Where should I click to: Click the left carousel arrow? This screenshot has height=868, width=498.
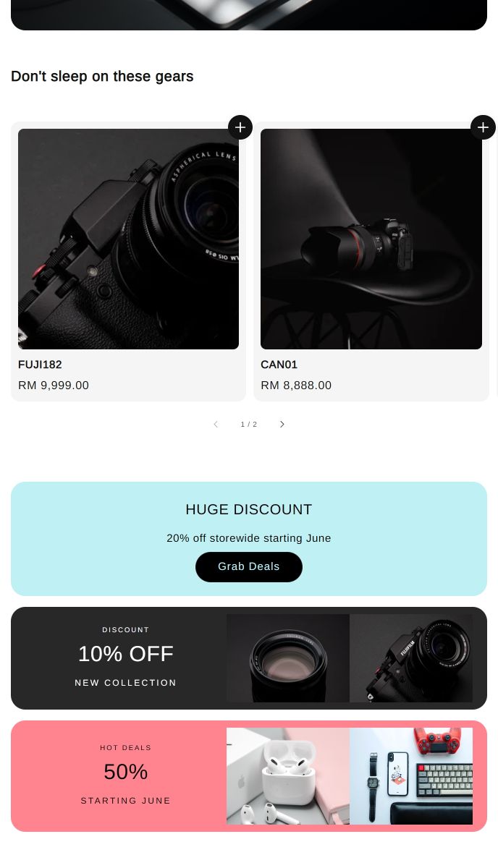(216, 424)
